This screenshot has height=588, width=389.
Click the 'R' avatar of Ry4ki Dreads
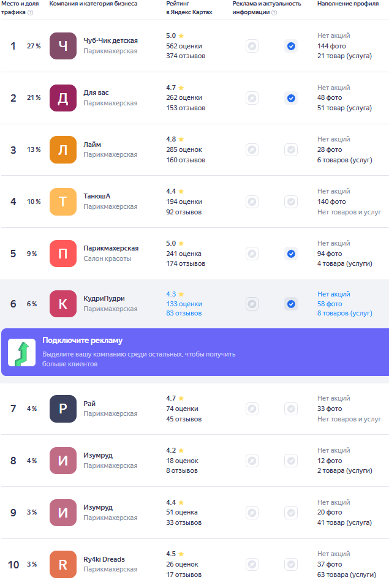click(x=63, y=565)
